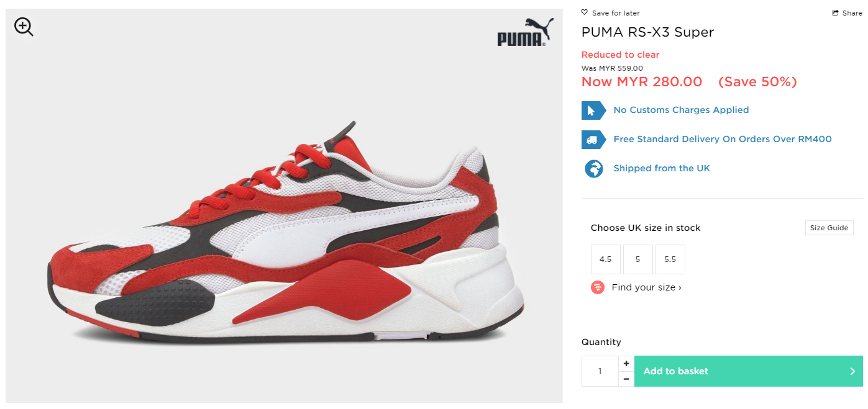Add the shoe to basket

pyautogui.click(x=749, y=371)
